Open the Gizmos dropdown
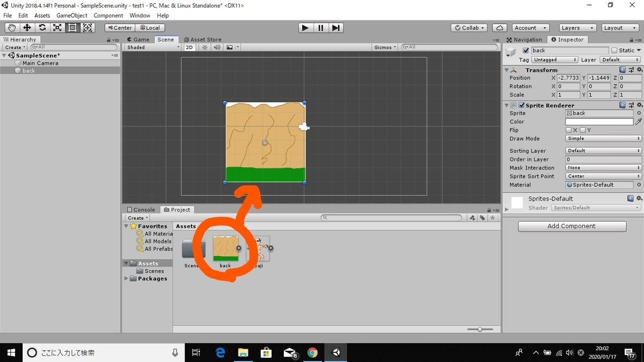The height and width of the screenshot is (362, 644). pyautogui.click(x=385, y=47)
